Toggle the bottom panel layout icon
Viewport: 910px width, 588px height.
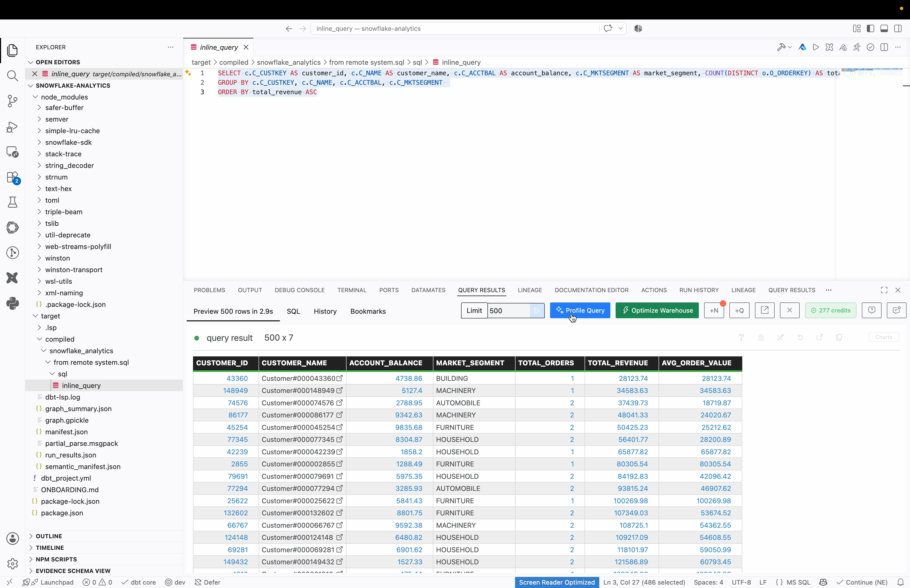click(884, 29)
